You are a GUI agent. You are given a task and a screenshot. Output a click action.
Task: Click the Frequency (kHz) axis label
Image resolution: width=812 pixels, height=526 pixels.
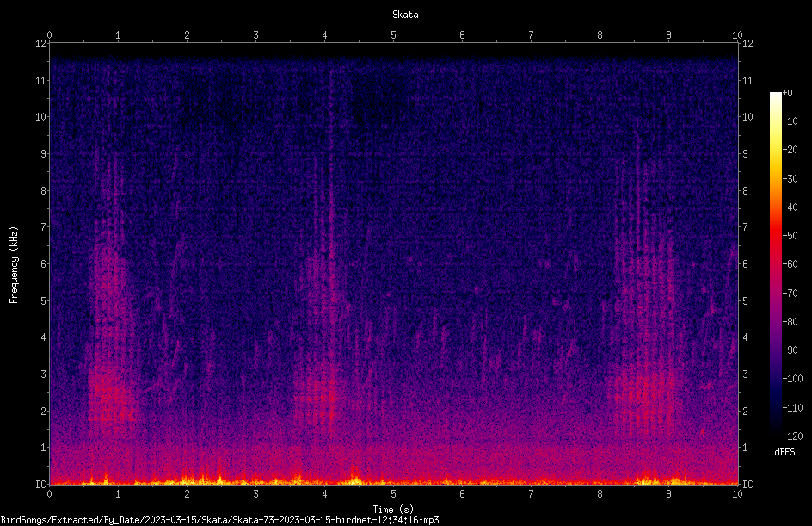click(x=14, y=265)
